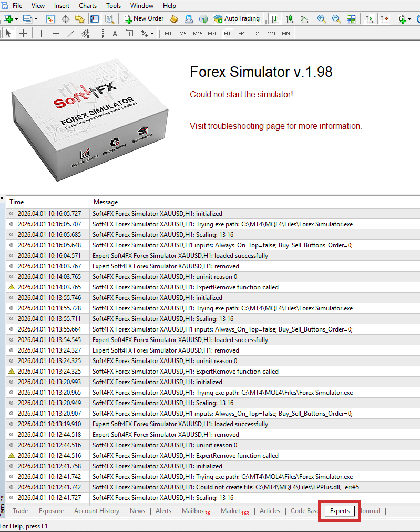420x532 pixels.
Task: Open the Charts menu
Action: click(x=88, y=6)
